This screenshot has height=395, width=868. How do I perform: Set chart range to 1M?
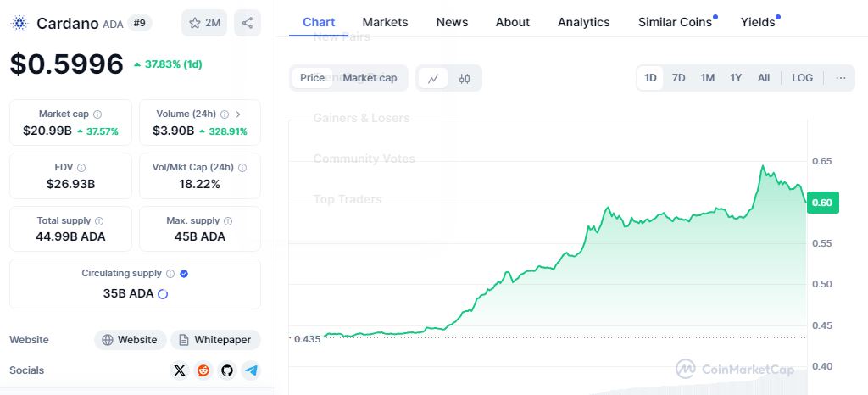pyautogui.click(x=708, y=78)
